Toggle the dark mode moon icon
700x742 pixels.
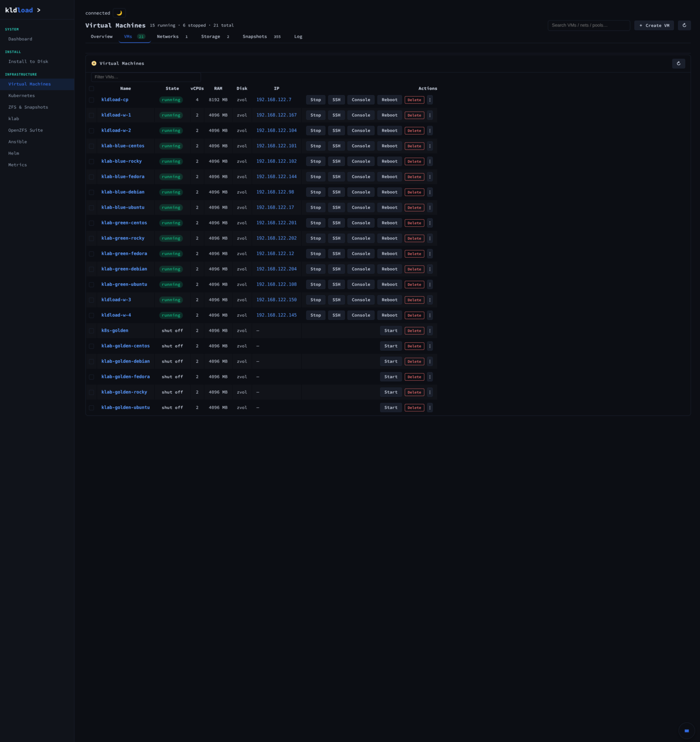(119, 13)
